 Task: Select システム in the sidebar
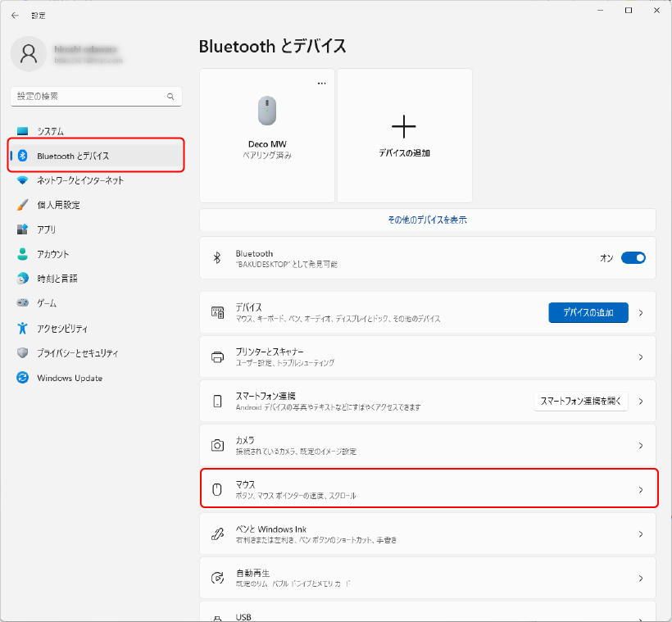(x=50, y=131)
